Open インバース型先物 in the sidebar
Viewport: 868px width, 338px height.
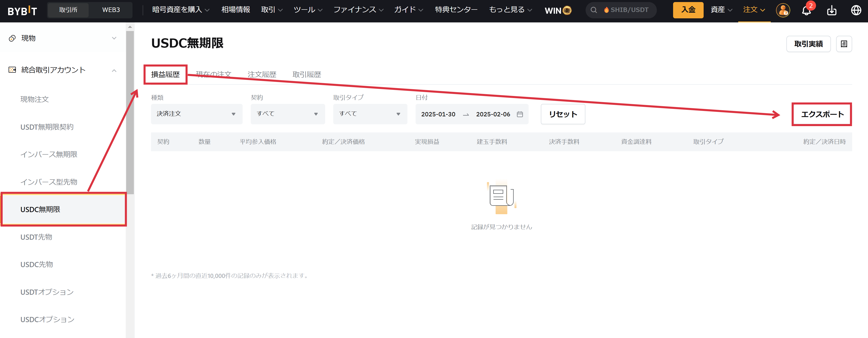(x=49, y=182)
